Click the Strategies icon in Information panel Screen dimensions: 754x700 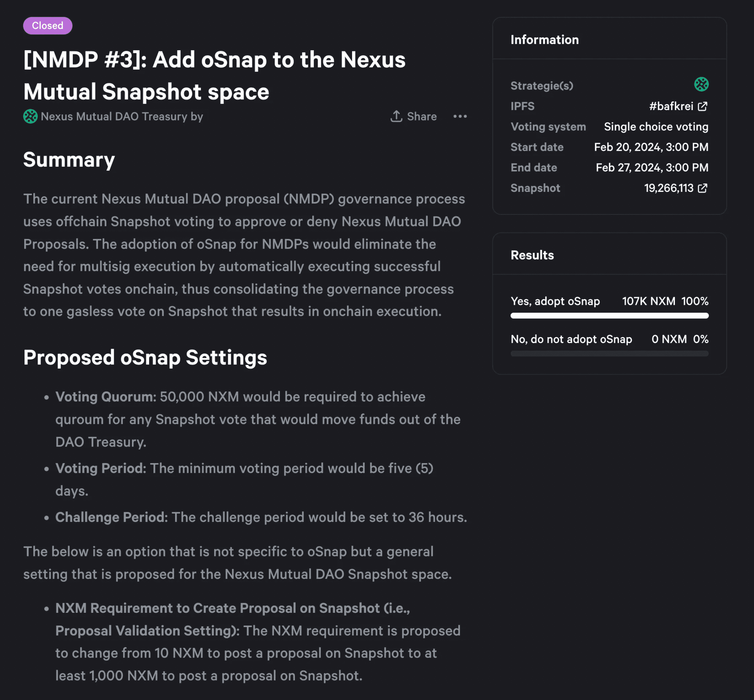point(701,84)
